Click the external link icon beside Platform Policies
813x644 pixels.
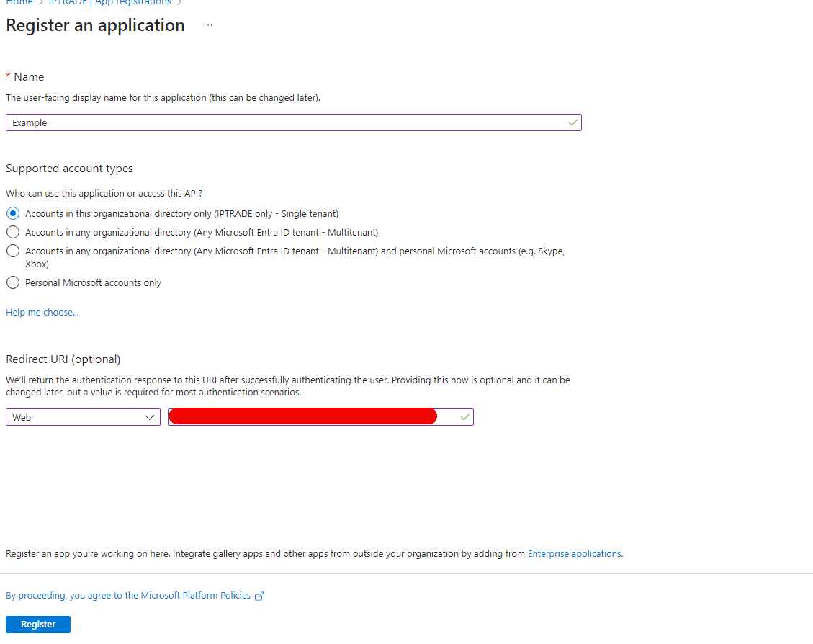point(259,596)
